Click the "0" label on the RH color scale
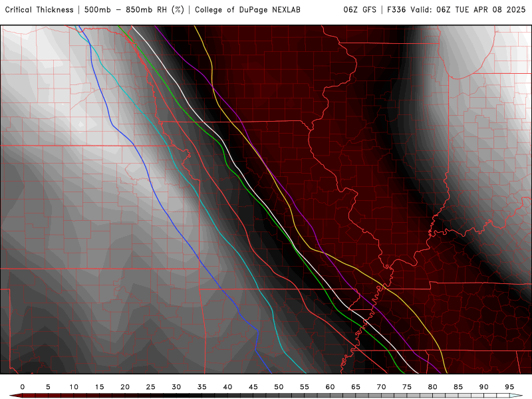 click(x=23, y=387)
